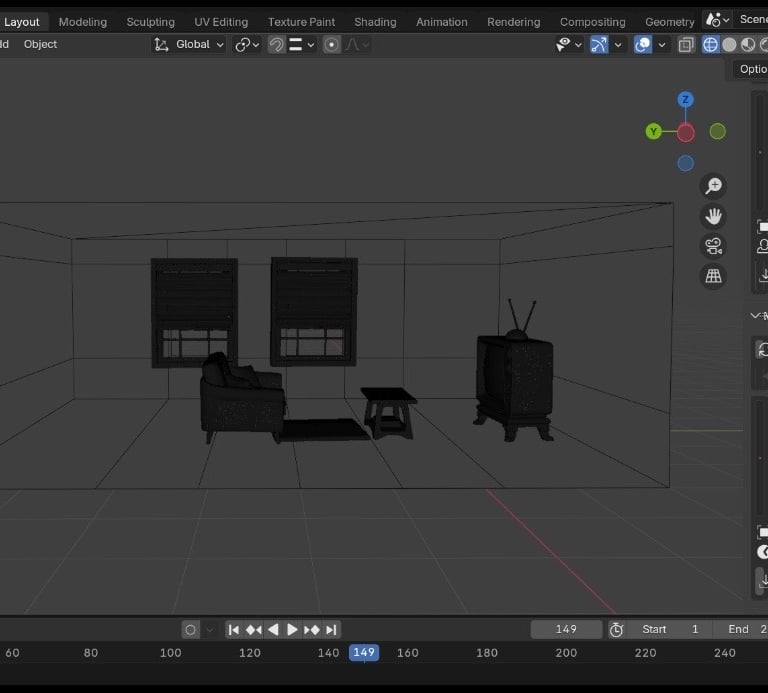Click the zoom magnifier viewport icon
Screen dimensions: 768x693
point(713,186)
